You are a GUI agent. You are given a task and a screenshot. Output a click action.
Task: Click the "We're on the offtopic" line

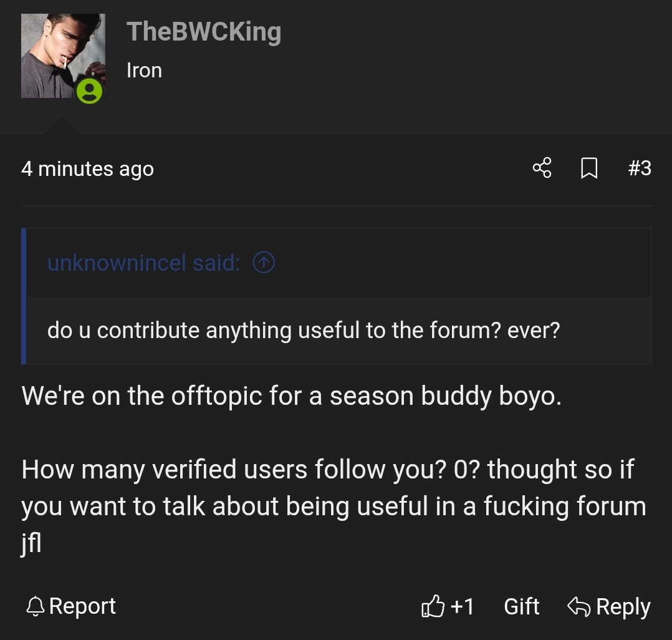(x=291, y=396)
